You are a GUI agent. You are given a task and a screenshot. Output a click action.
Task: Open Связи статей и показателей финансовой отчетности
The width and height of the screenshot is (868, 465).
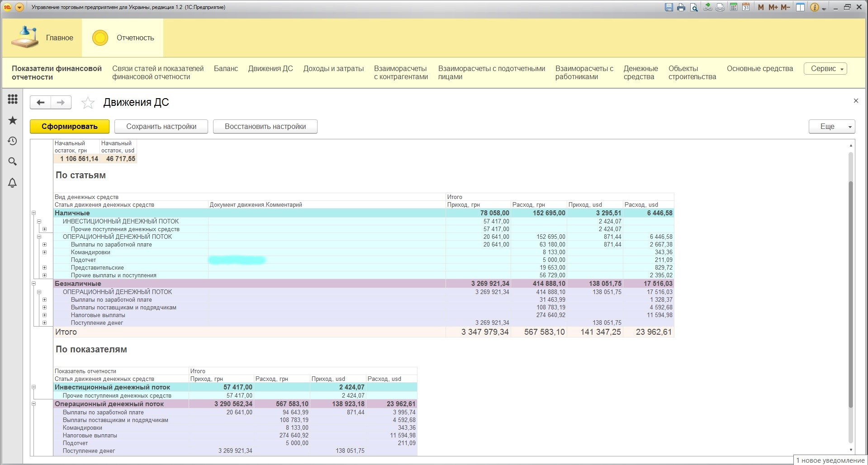pyautogui.click(x=158, y=73)
